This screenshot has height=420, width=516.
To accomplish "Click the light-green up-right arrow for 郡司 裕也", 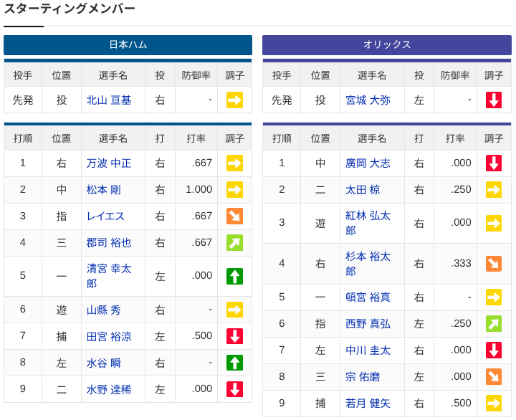I will (234, 242).
